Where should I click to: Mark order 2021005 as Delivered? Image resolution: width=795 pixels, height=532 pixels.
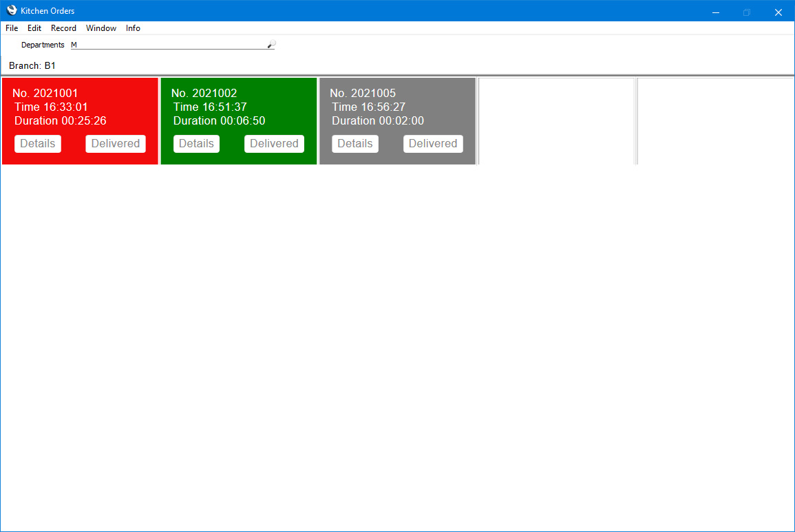433,144
